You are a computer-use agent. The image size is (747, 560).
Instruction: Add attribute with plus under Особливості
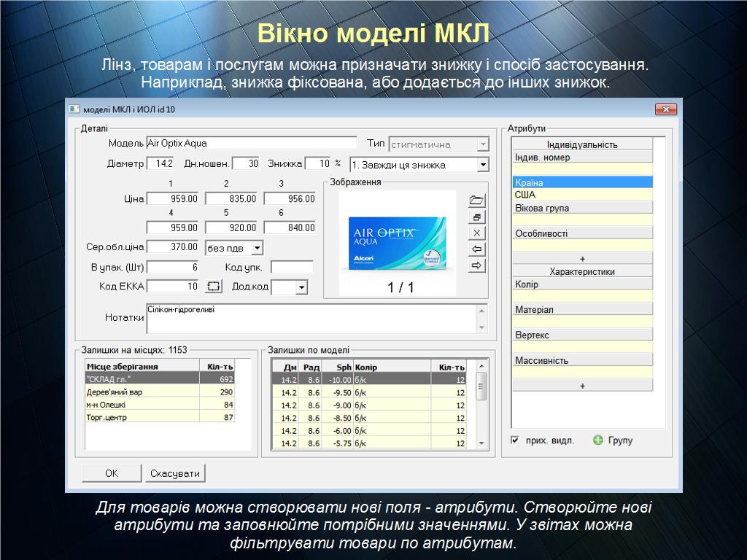tap(581, 259)
